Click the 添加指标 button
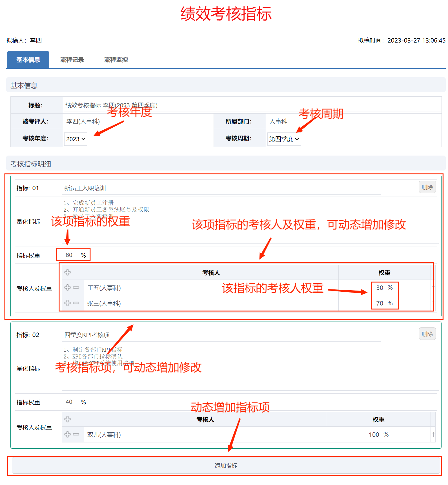 (226, 466)
